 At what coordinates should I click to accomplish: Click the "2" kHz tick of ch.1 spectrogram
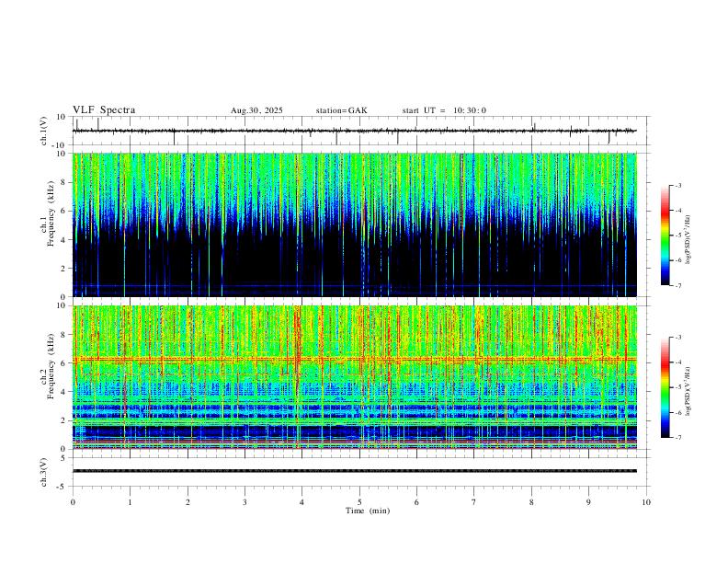tap(64, 269)
